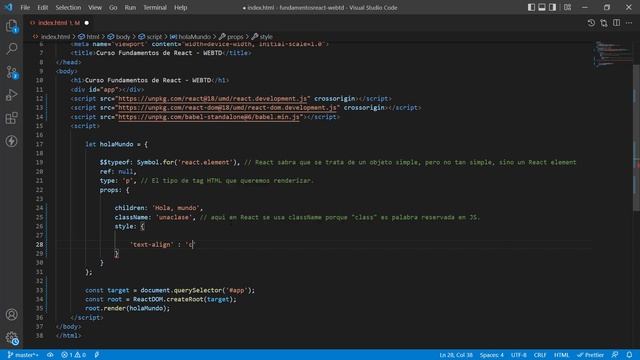Click the 'Hola, mundo' children string

tap(176, 208)
